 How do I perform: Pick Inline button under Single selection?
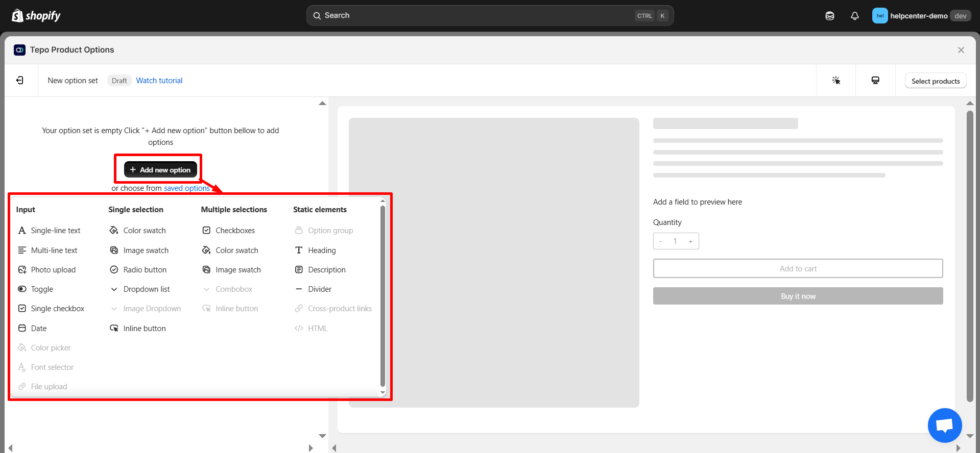point(138,329)
